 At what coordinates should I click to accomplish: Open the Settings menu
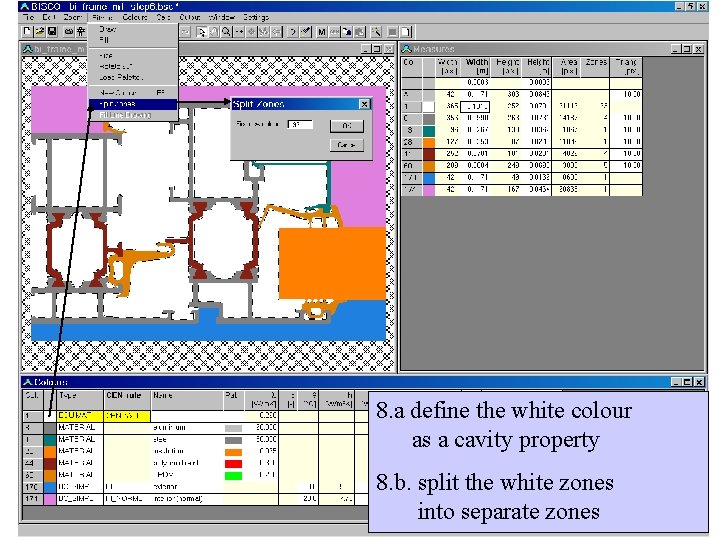(x=256, y=17)
